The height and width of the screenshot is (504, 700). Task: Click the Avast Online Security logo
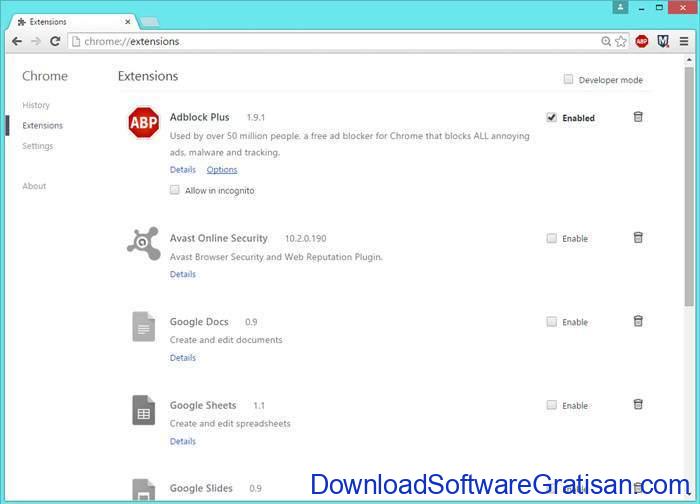(x=143, y=243)
